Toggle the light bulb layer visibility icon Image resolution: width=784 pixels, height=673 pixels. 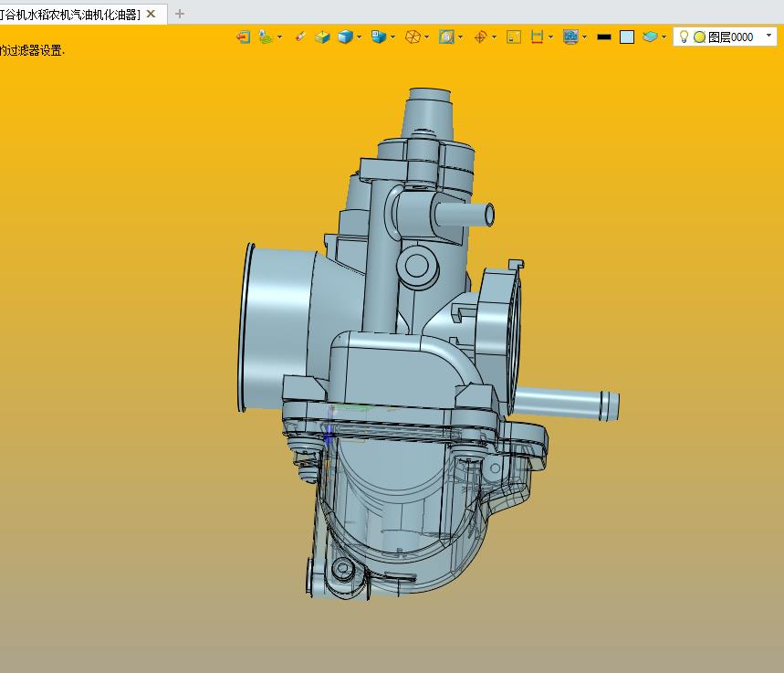[x=684, y=37]
